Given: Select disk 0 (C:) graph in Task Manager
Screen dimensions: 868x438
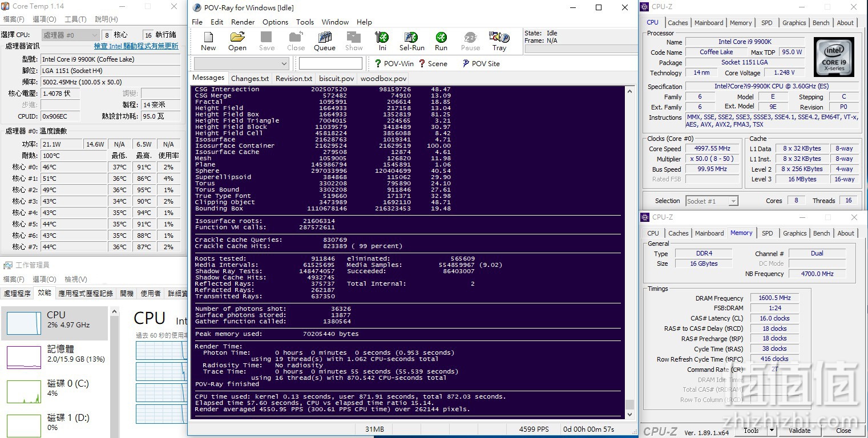Looking at the screenshot, I should click(x=23, y=391).
